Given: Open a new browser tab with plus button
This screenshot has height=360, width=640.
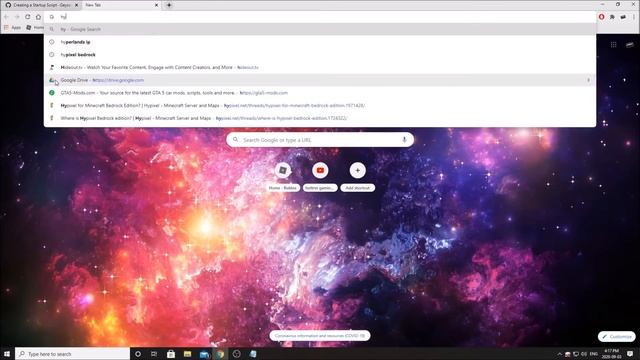Looking at the screenshot, I should coord(169,5).
